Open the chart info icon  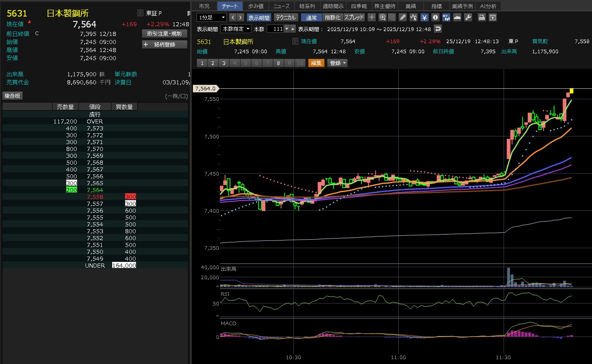tap(435, 17)
